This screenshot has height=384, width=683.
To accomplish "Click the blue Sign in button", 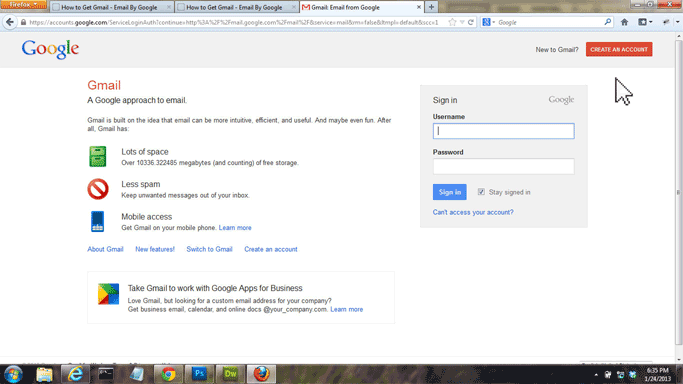I will point(450,192).
